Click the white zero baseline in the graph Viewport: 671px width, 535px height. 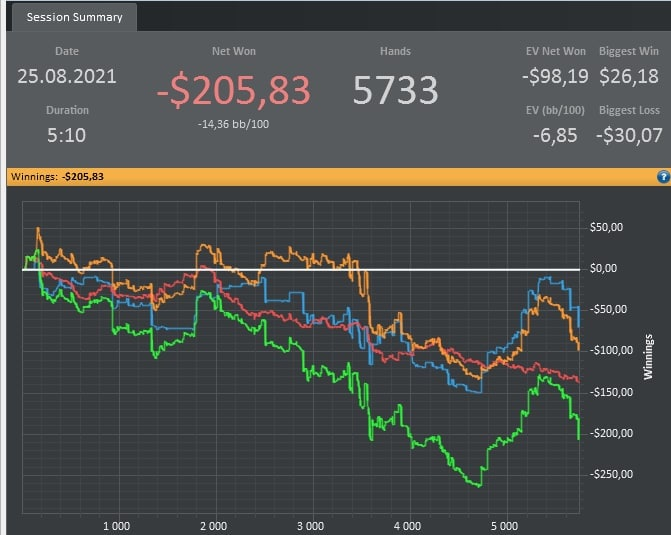(x=301, y=270)
